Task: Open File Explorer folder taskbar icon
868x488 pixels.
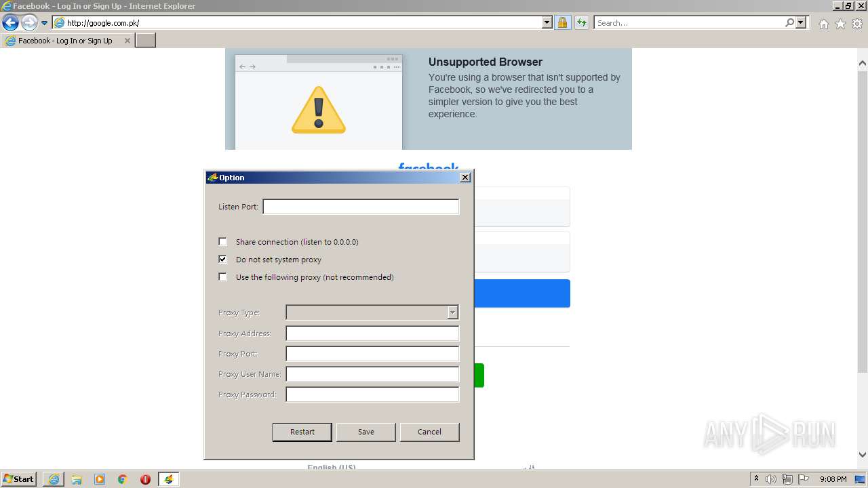Action: point(77,479)
